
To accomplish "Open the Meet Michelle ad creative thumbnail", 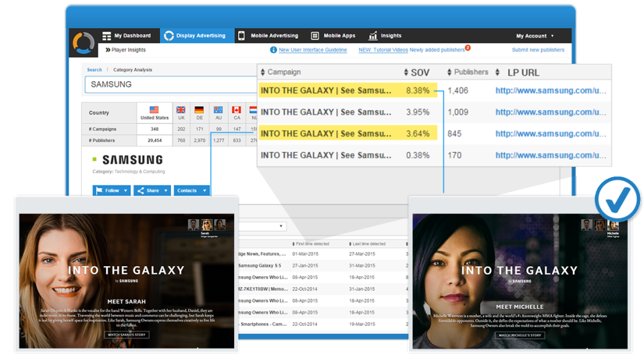I will (520, 281).
